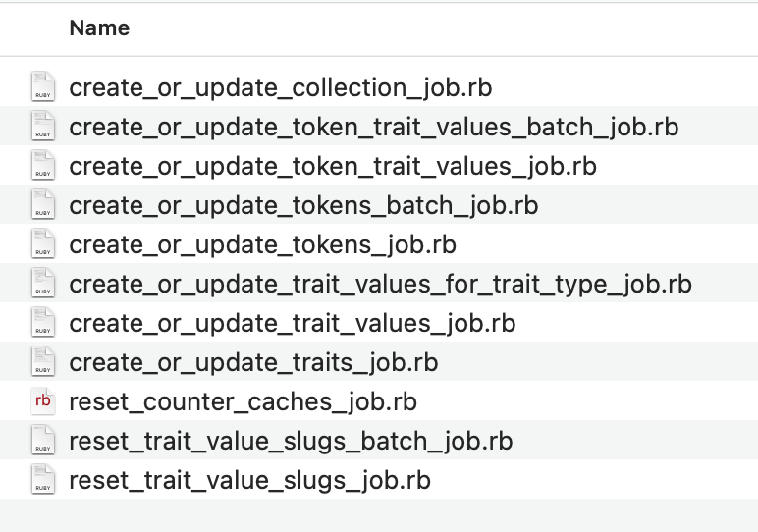Screen dimensions: 758x532
Task: Select the create_or_update_traits_job.rb file name
Action: pyautogui.click(x=253, y=362)
